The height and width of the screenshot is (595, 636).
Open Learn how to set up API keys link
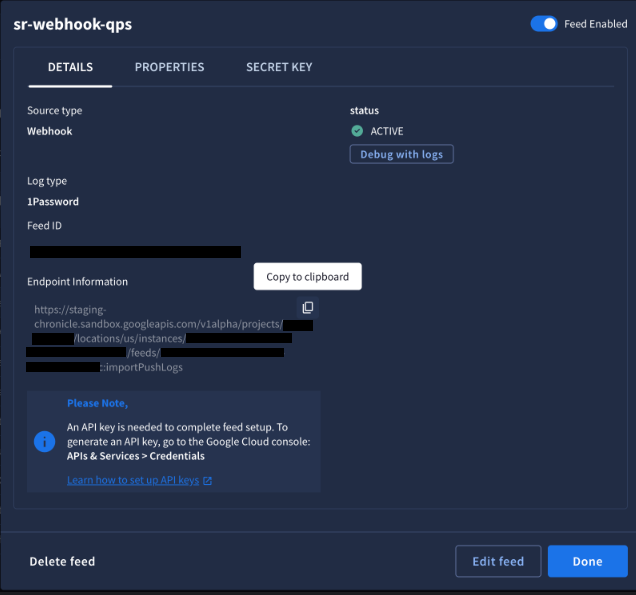133,480
